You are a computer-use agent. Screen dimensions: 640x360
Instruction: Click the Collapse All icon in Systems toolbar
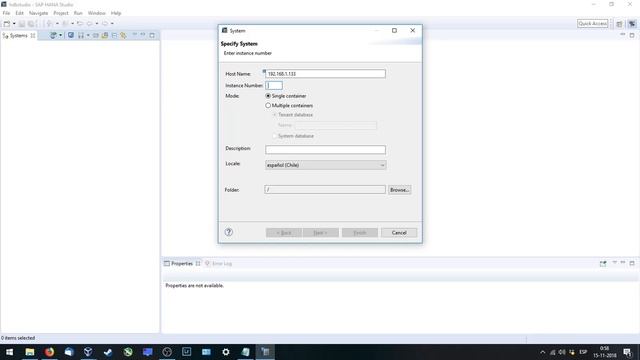point(114,36)
